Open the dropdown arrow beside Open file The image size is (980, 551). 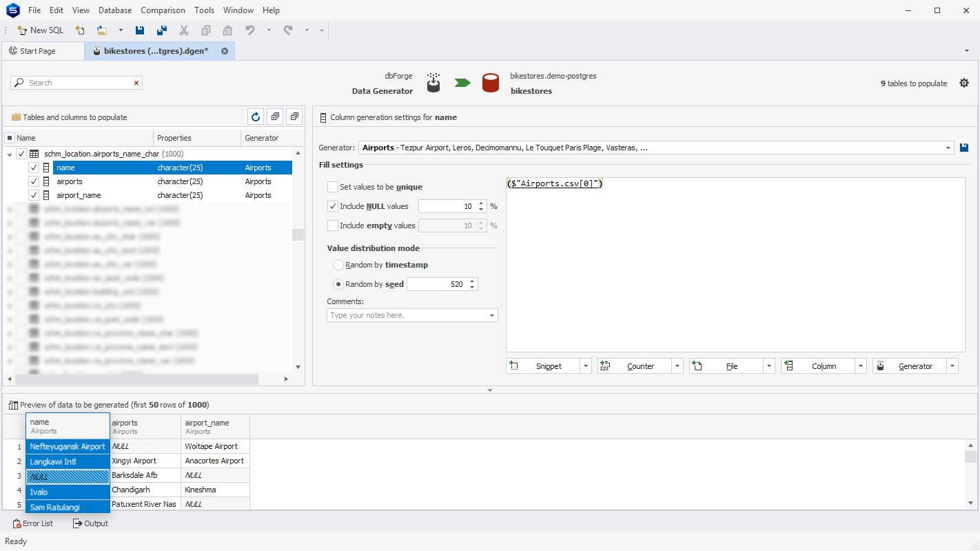point(121,30)
